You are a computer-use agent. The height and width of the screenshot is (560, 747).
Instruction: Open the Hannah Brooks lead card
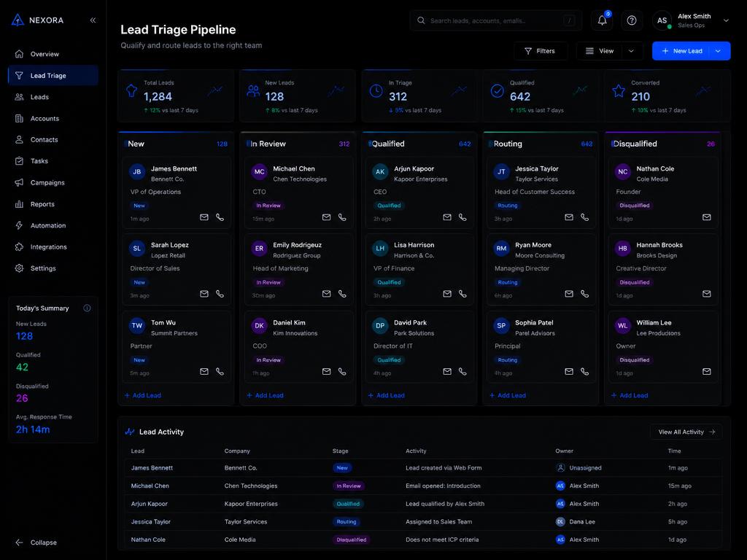(663, 270)
